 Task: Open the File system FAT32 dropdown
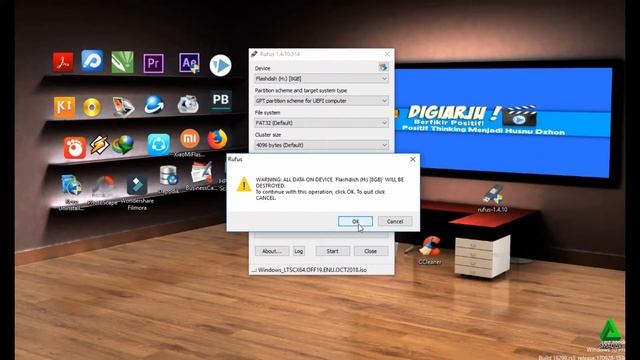coord(321,123)
